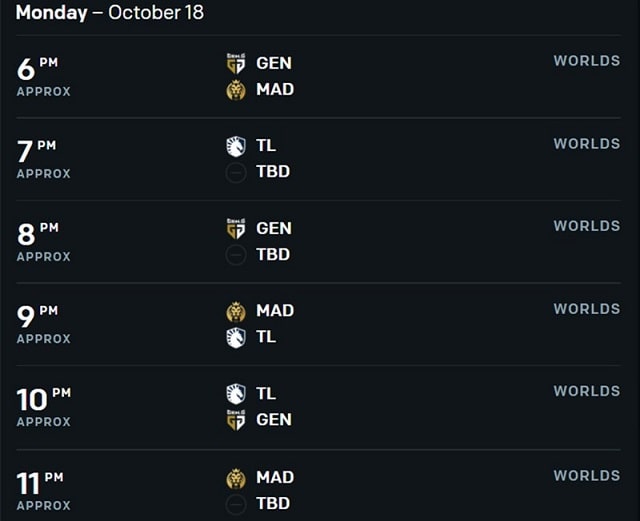The height and width of the screenshot is (521, 640).
Task: Click the MAD Lions logo in the 11 PM match
Action: click(x=236, y=478)
